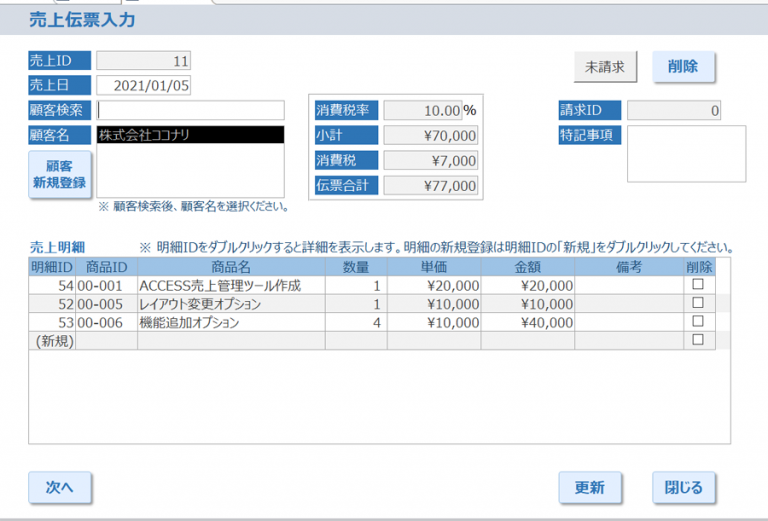Click the 売上日 date field
This screenshot has width=768, height=521.
[x=143, y=86]
